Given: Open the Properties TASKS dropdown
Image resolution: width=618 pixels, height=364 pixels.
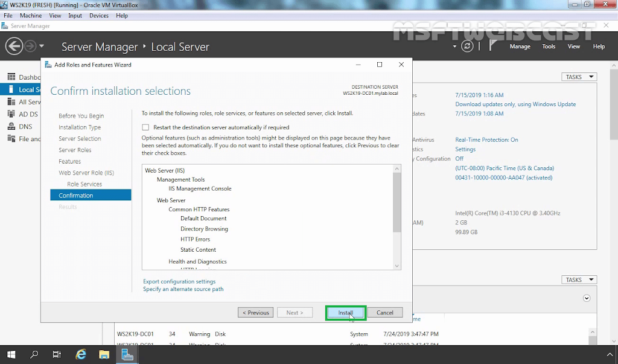Looking at the screenshot, I should 579,77.
